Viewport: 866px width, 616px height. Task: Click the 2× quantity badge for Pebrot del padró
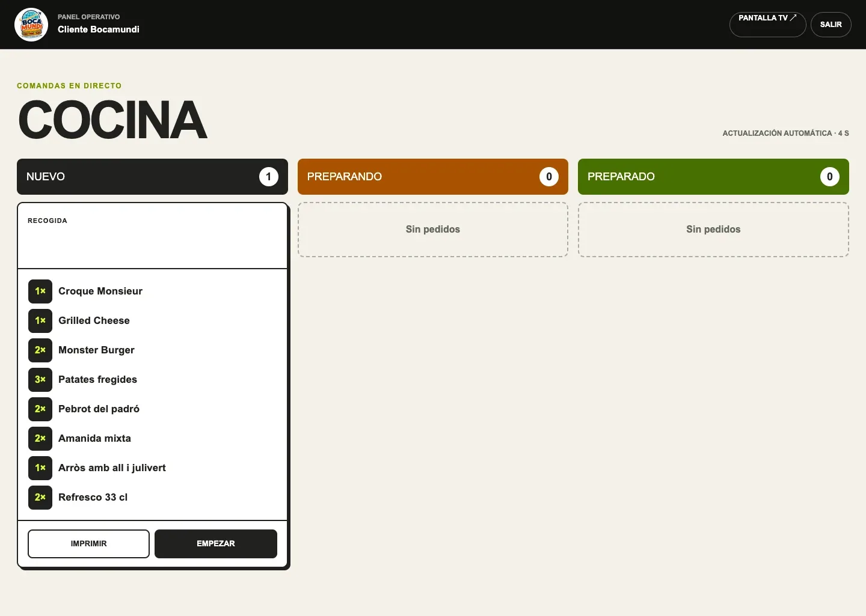click(x=40, y=409)
